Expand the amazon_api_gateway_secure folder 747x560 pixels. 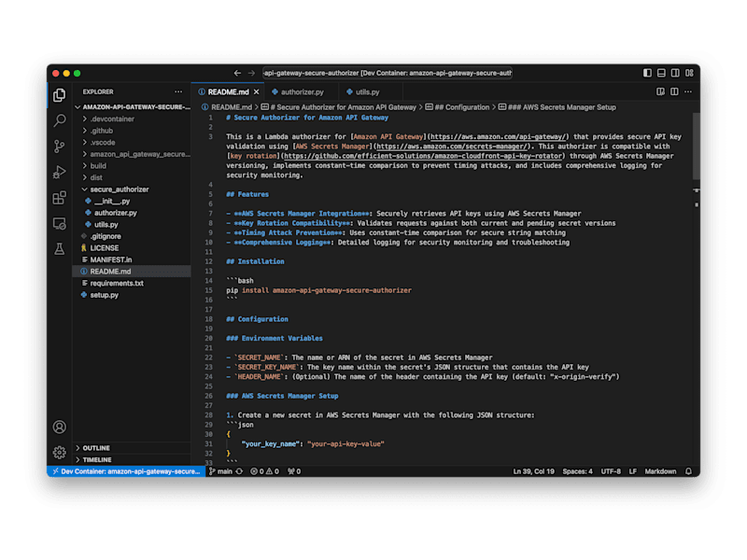tap(133, 154)
